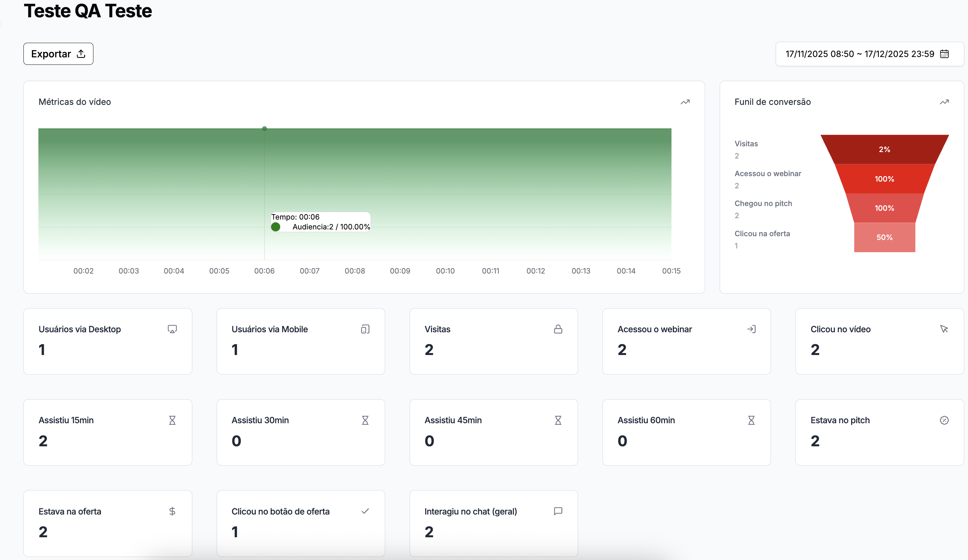Click trend icon in Métricas do vídeo

click(685, 102)
